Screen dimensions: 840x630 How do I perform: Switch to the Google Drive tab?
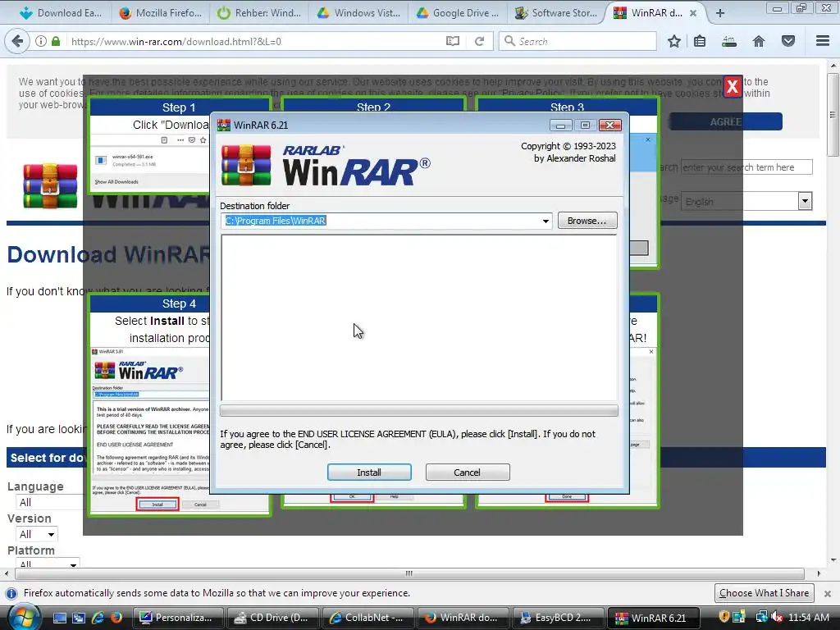pos(458,13)
